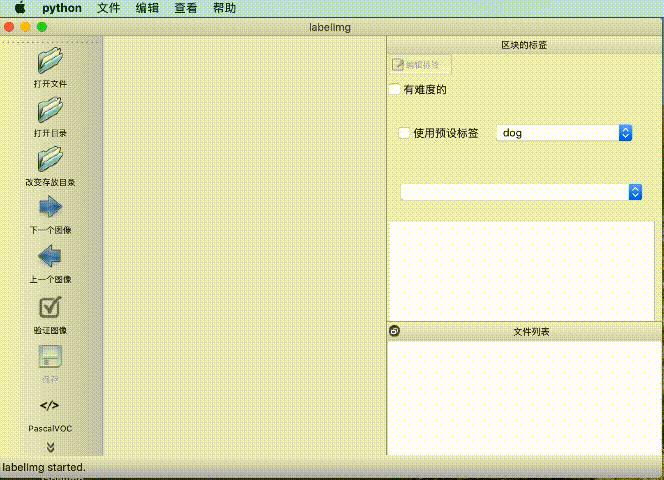Open the 文件 menu
The height and width of the screenshot is (480, 664).
[109, 8]
